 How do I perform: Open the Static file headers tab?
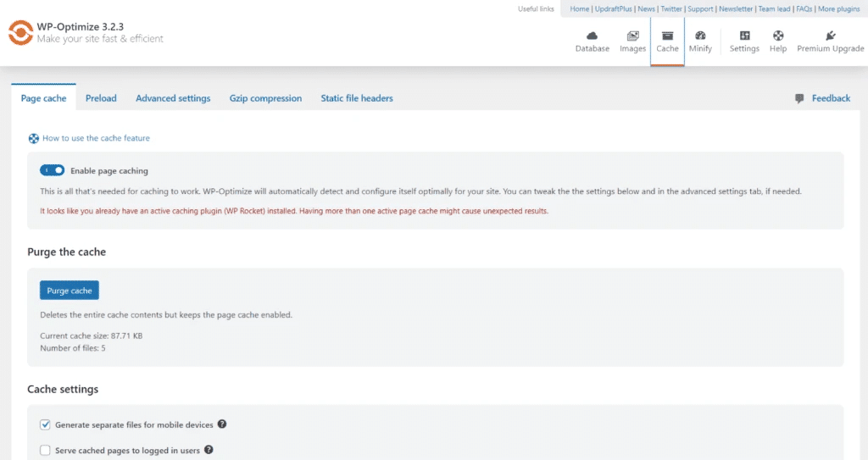point(357,98)
